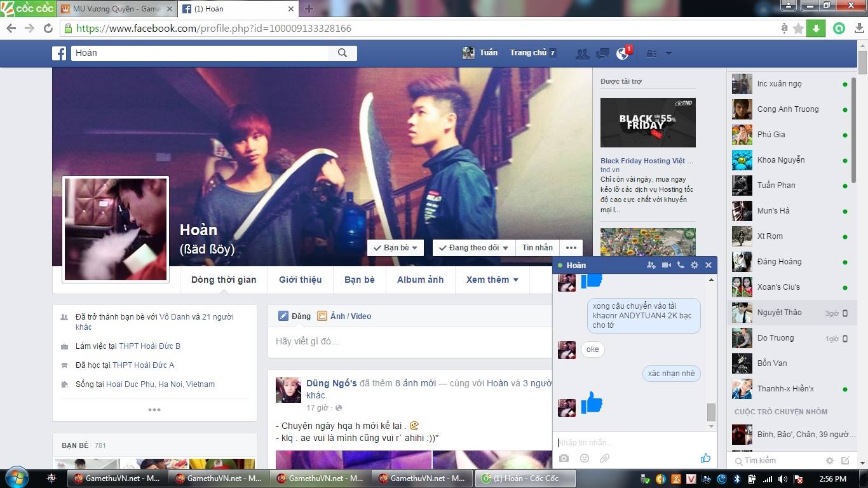Click the Hãy viết gì đó post box
Viewport: 868px width, 488px height.
point(410,342)
